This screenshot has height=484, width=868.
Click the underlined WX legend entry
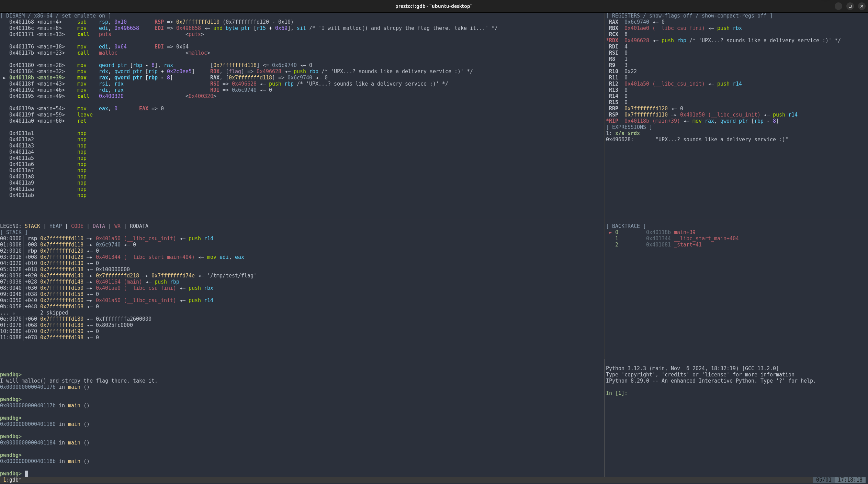117,226
